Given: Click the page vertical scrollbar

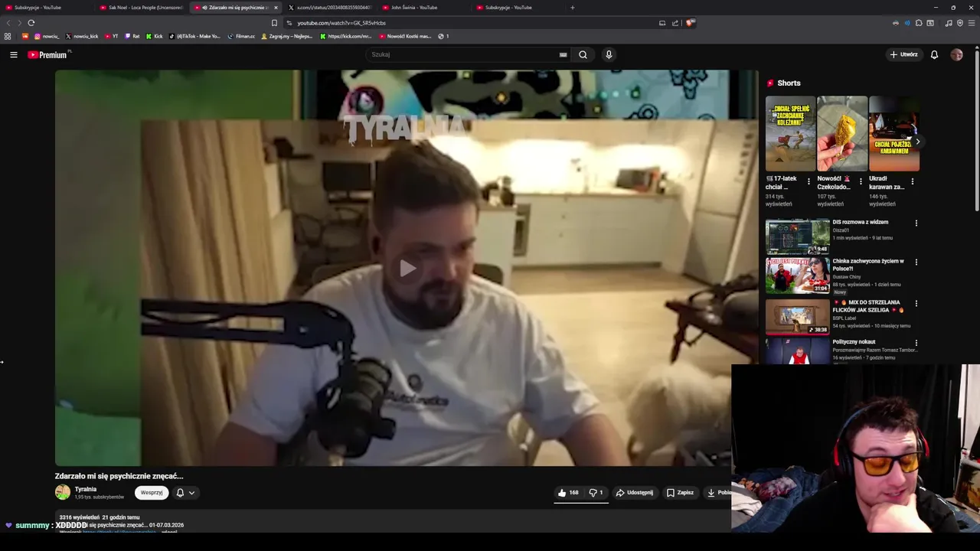Looking at the screenshot, I should (x=977, y=130).
